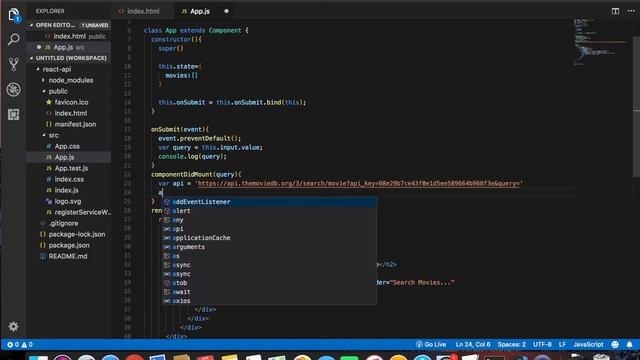
Task: Open App.test.js file
Action: click(69, 168)
